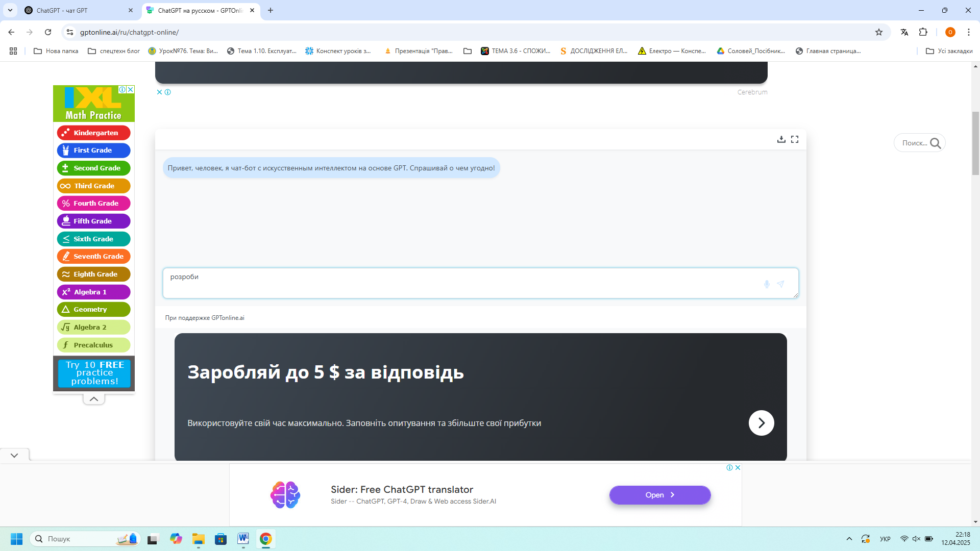Viewport: 980px width, 551px height.
Task: Open unnamed bookmarks folder icon
Action: (468, 51)
